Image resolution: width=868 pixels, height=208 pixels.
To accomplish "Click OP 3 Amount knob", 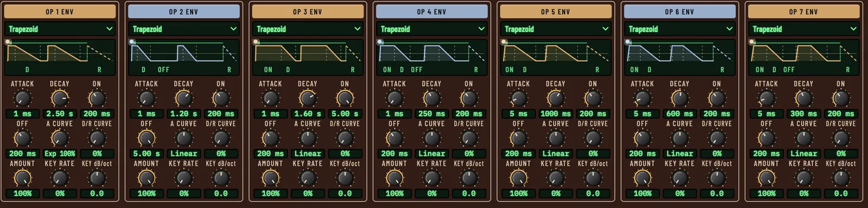I will point(270,178).
